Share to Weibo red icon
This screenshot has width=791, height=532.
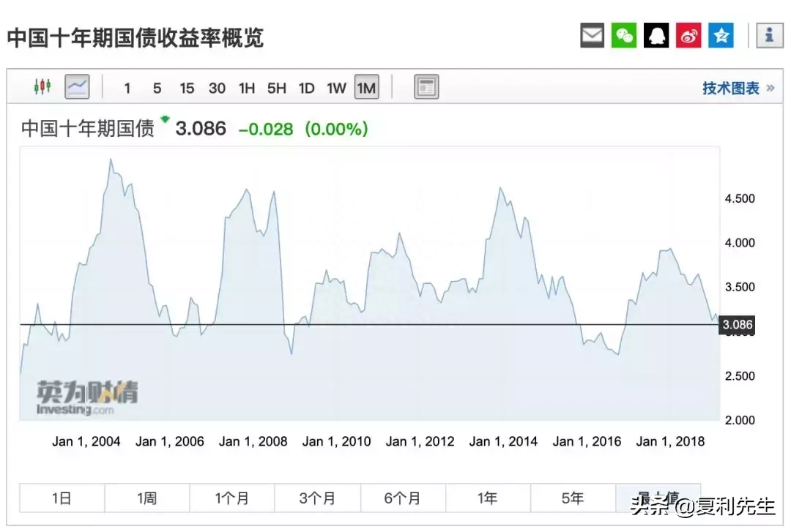pyautogui.click(x=688, y=35)
